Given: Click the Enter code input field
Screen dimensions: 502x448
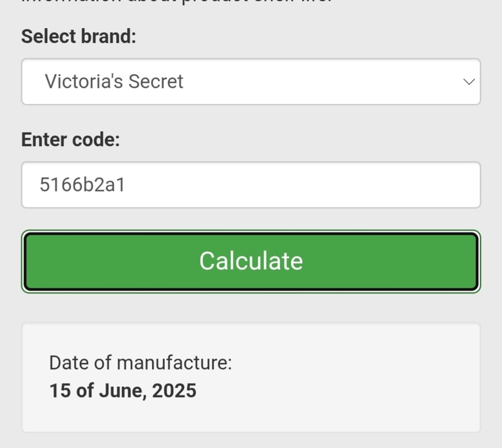Looking at the screenshot, I should 251,185.
